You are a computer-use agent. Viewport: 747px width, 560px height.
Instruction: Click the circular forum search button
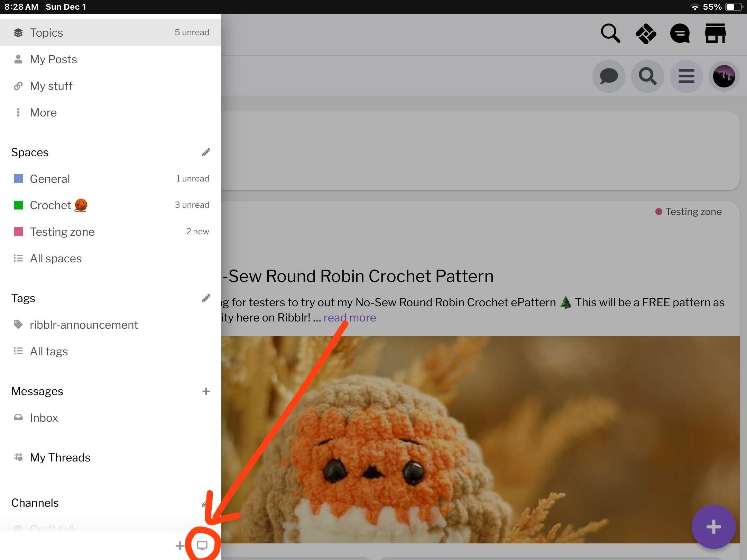click(647, 76)
